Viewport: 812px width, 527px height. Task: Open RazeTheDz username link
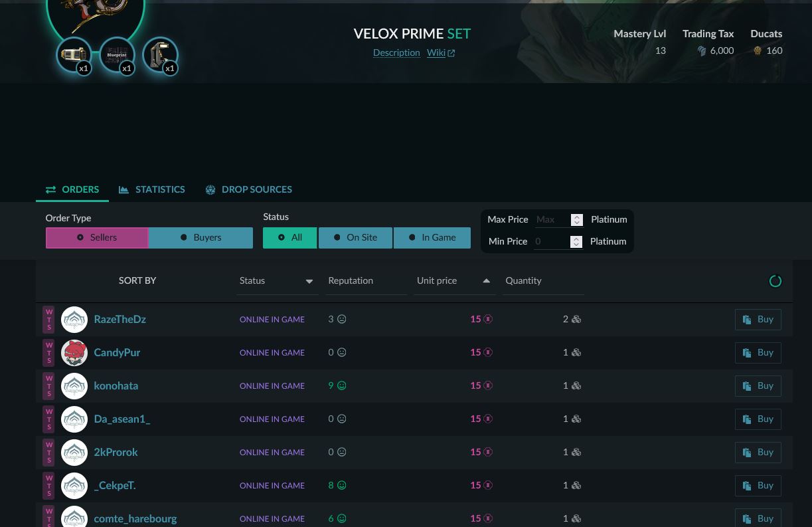120,320
